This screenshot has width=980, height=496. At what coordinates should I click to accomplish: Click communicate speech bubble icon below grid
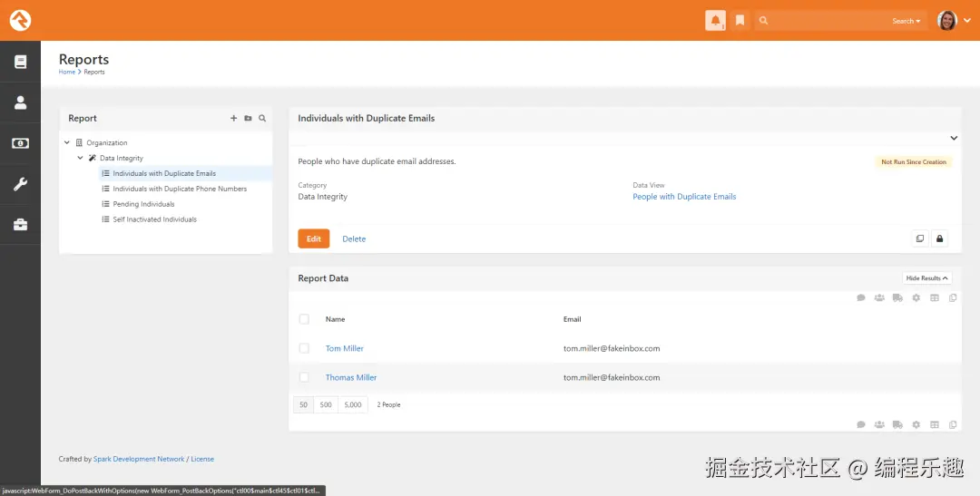point(861,424)
